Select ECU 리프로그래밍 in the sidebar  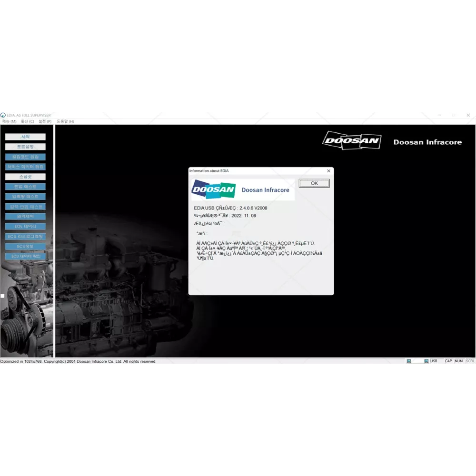25,236
